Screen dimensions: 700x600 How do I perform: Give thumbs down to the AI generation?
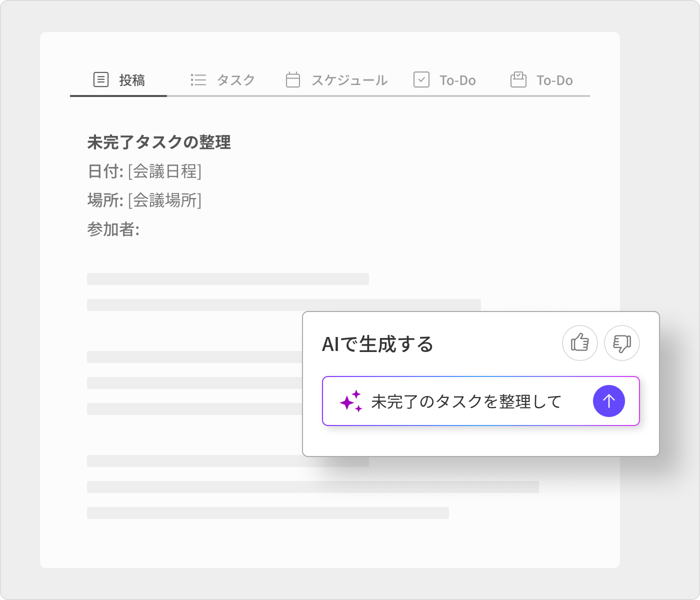pos(622,343)
